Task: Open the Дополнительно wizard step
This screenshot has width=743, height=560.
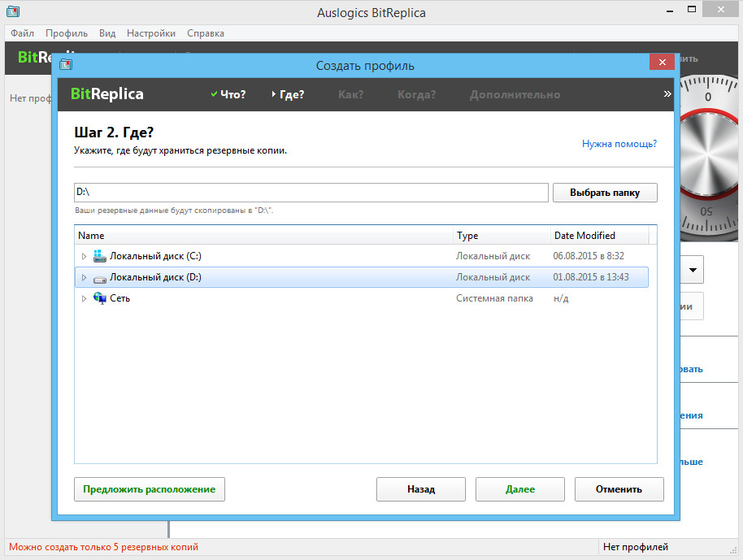Action: (515, 94)
